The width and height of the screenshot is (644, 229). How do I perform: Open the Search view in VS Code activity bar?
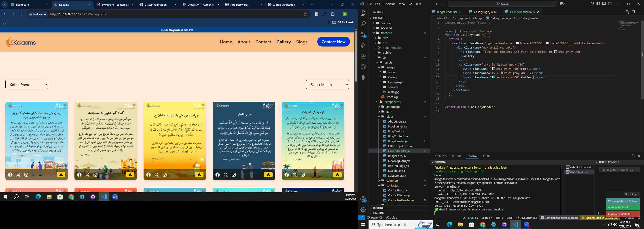(363, 24)
